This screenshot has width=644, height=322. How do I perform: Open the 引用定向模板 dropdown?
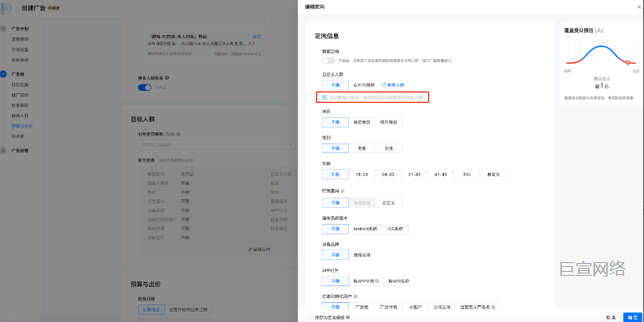point(217,144)
